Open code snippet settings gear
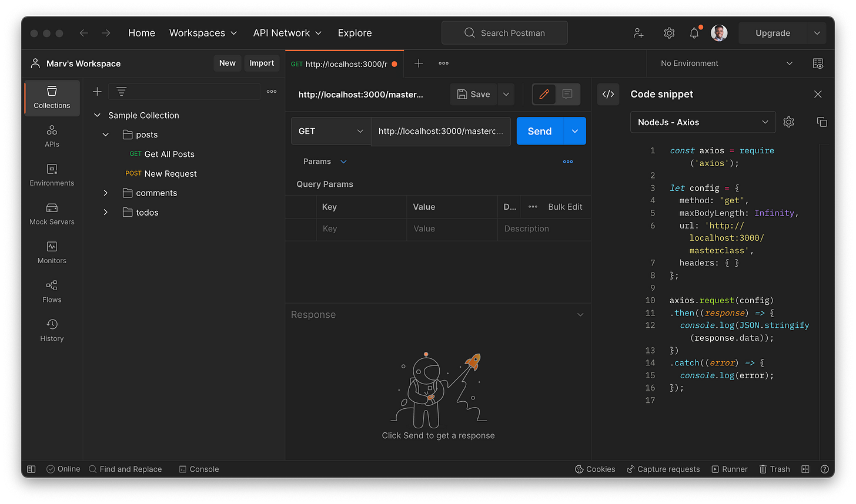Image resolution: width=856 pixels, height=504 pixels. pyautogui.click(x=789, y=122)
